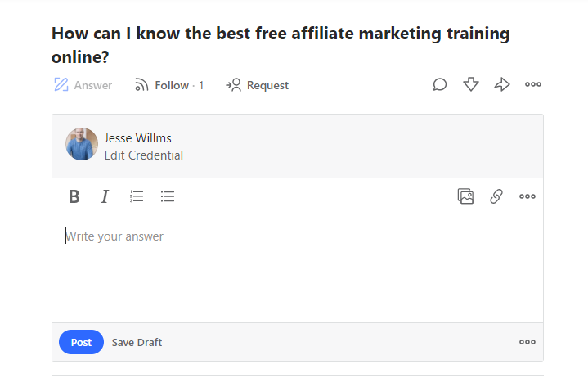Screen dimensions: 588x387
Task: Downvote the question
Action: pyautogui.click(x=470, y=84)
